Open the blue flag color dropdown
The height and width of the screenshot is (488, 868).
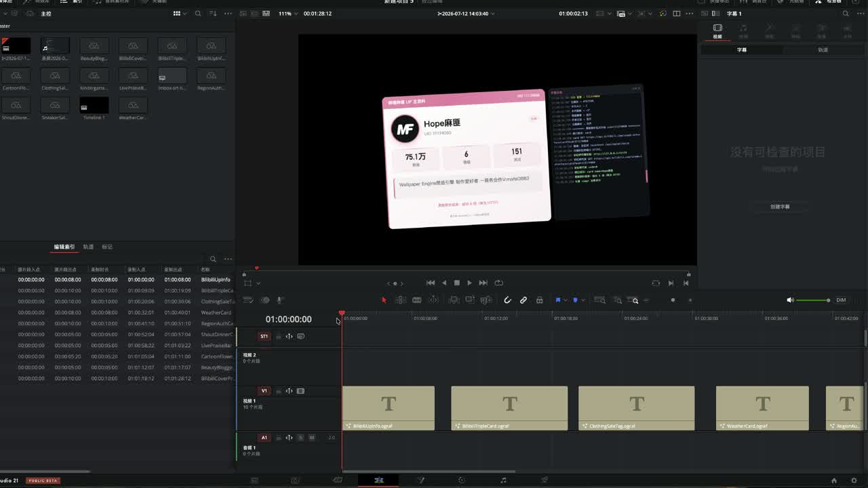[566, 300]
